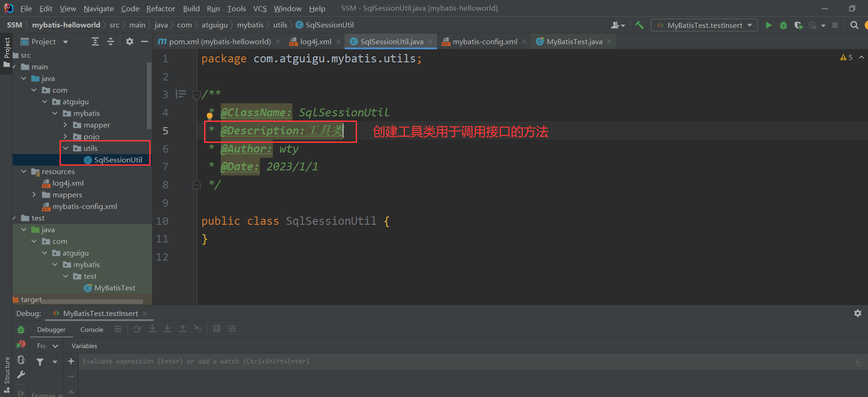This screenshot has height=397, width=868.
Task: Click the warnings count indicator
Action: click(x=846, y=57)
